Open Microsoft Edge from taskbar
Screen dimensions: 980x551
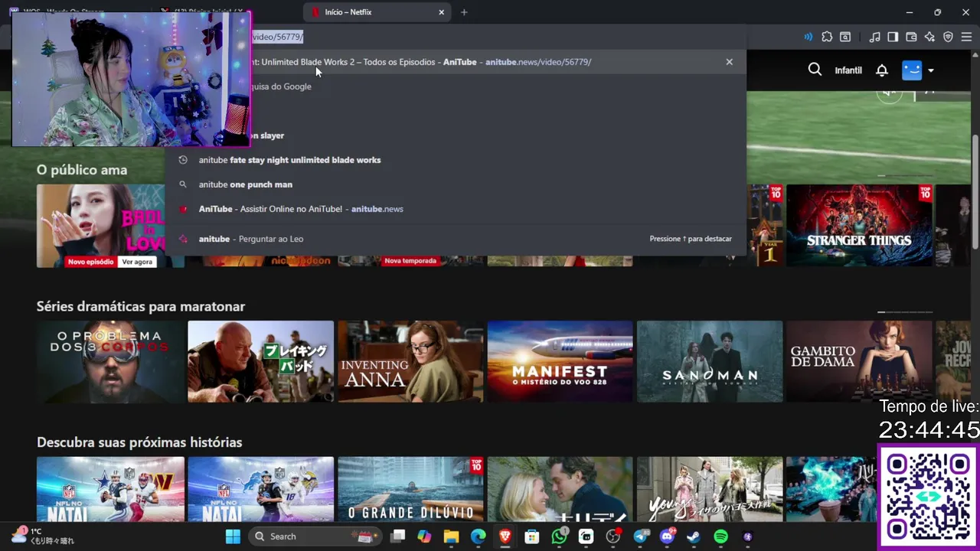point(478,536)
